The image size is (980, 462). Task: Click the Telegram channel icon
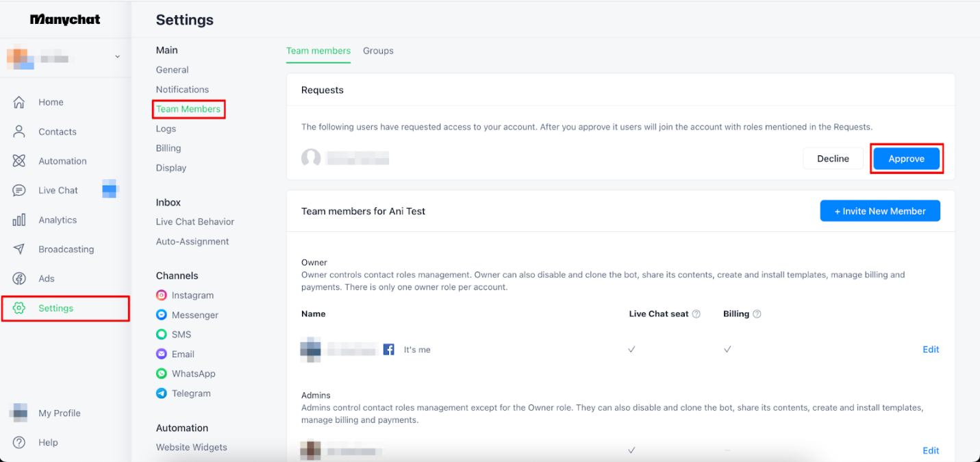click(162, 394)
